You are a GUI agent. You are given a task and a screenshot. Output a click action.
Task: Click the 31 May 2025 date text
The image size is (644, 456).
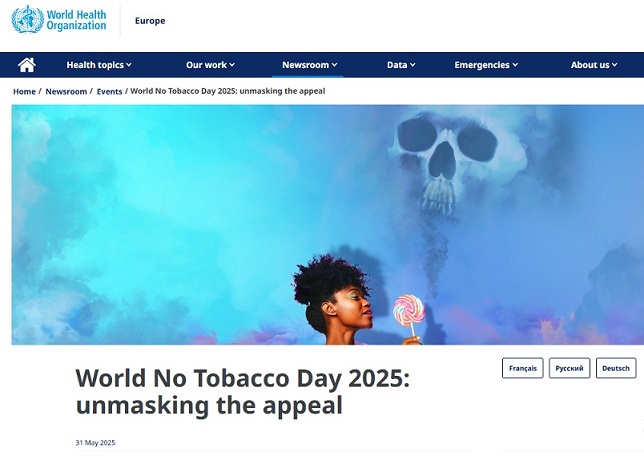95,442
